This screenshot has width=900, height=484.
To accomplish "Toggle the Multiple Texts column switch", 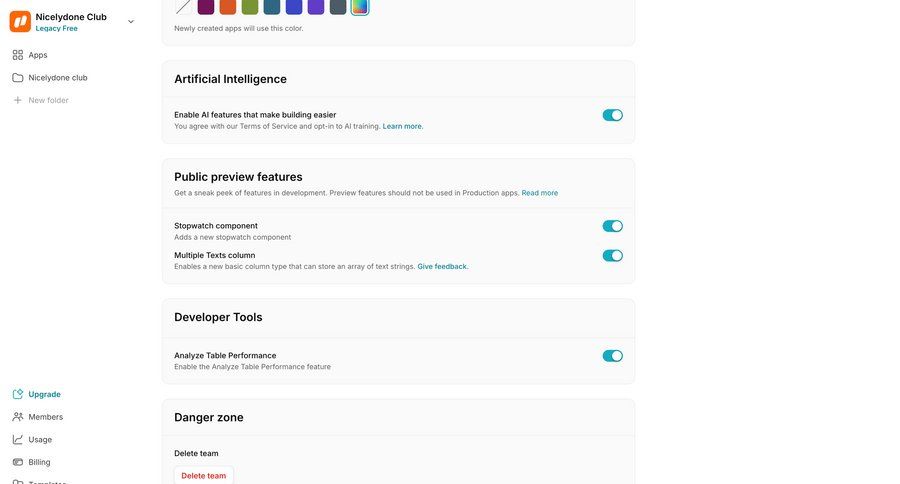I will point(612,256).
